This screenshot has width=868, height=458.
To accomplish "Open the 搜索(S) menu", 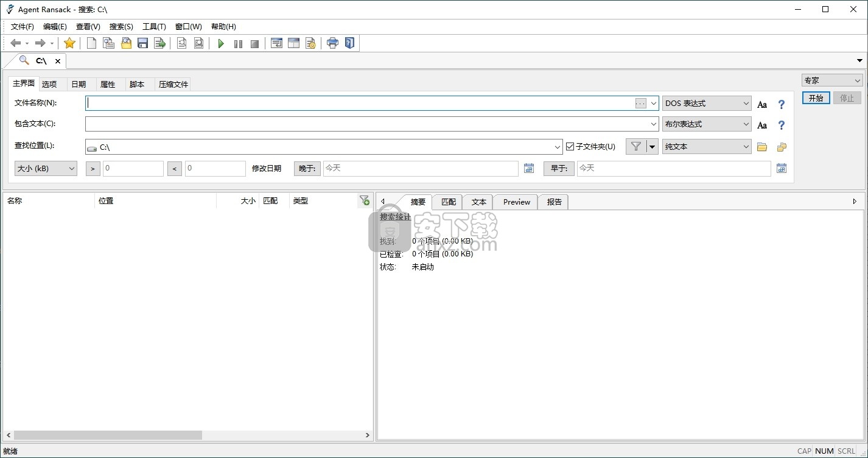I will (x=121, y=27).
